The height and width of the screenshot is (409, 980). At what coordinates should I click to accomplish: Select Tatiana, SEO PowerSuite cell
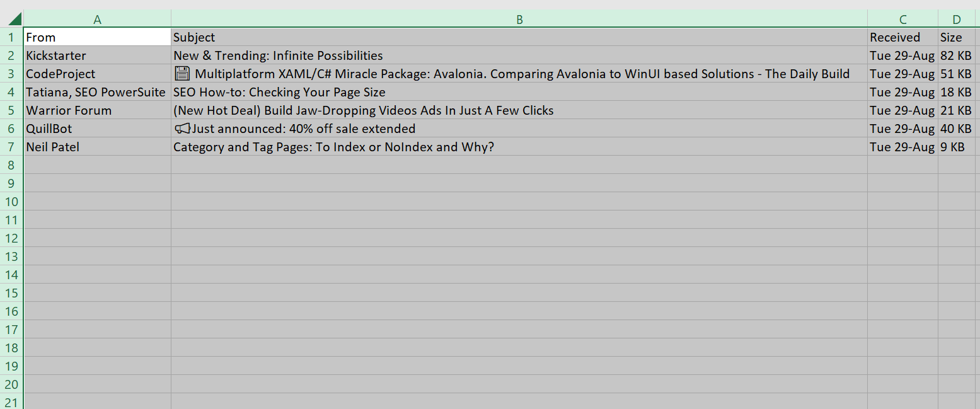pos(97,92)
